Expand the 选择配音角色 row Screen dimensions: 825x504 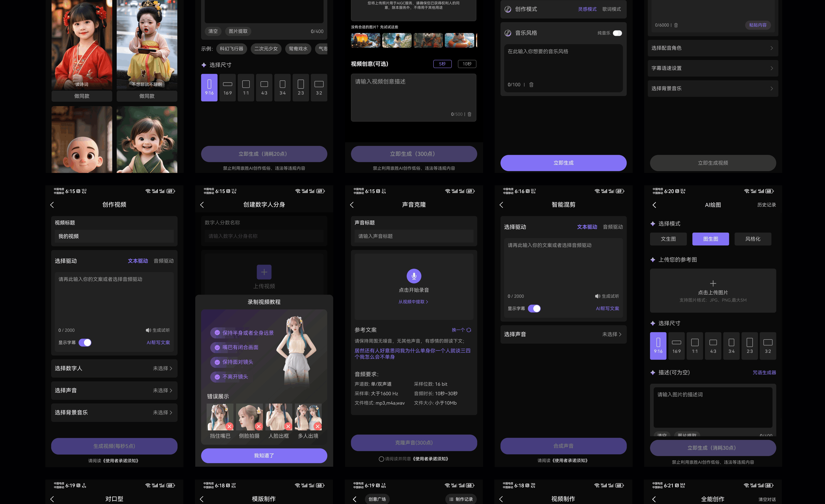[713, 48]
